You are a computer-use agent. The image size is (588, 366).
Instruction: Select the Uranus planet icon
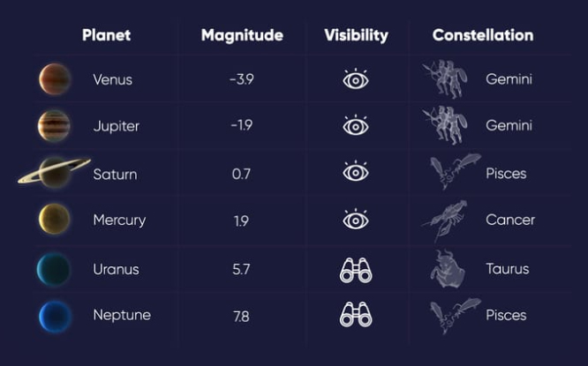(55, 268)
